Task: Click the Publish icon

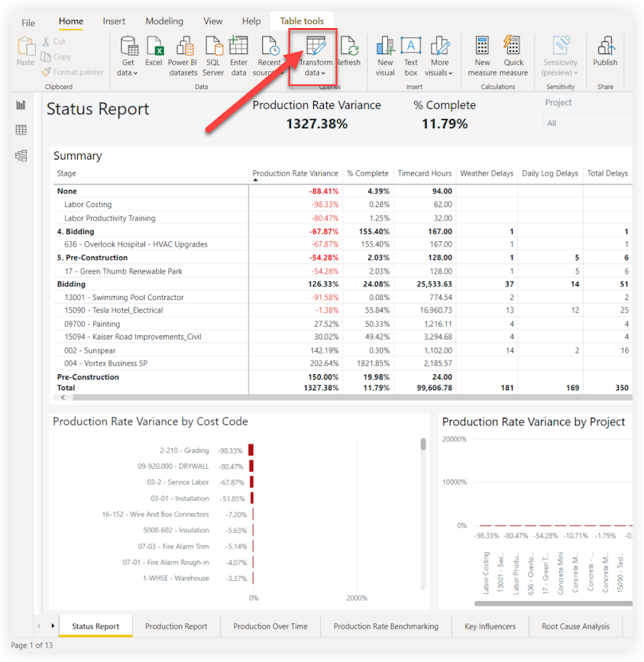Action: coord(606,46)
